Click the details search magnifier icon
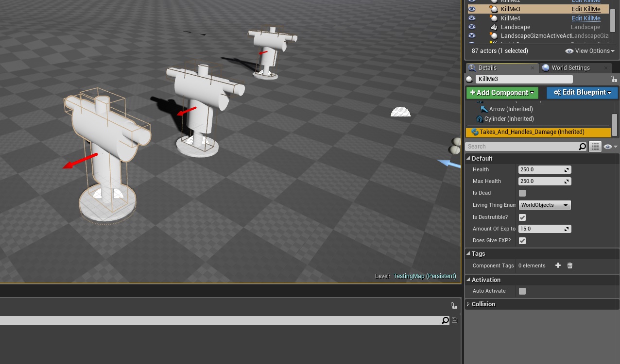The image size is (620, 364). click(x=583, y=147)
